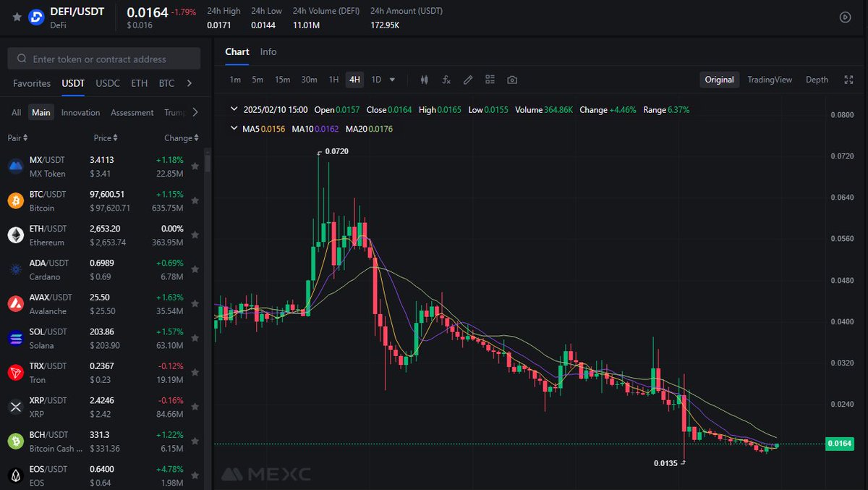
Task: Filter pairs by Main zone
Action: [x=41, y=112]
